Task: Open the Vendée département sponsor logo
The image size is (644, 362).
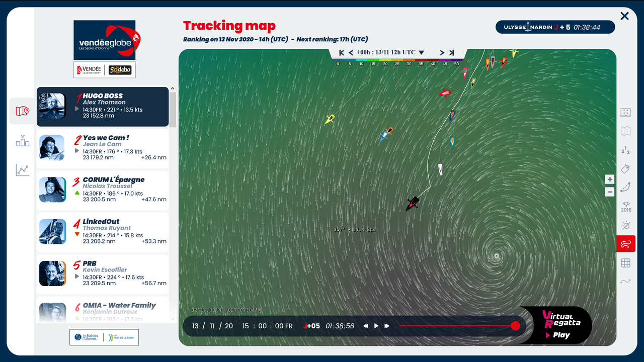Action: (89, 70)
